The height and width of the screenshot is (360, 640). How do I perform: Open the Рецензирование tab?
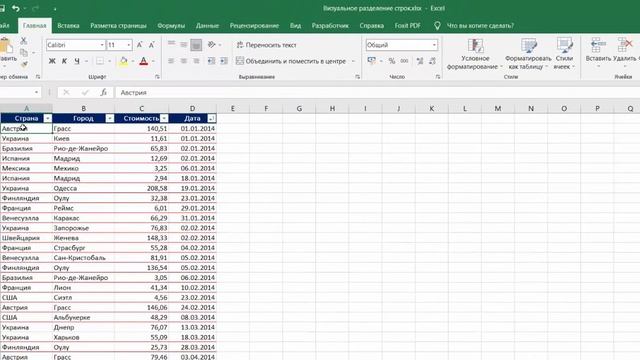click(254, 25)
